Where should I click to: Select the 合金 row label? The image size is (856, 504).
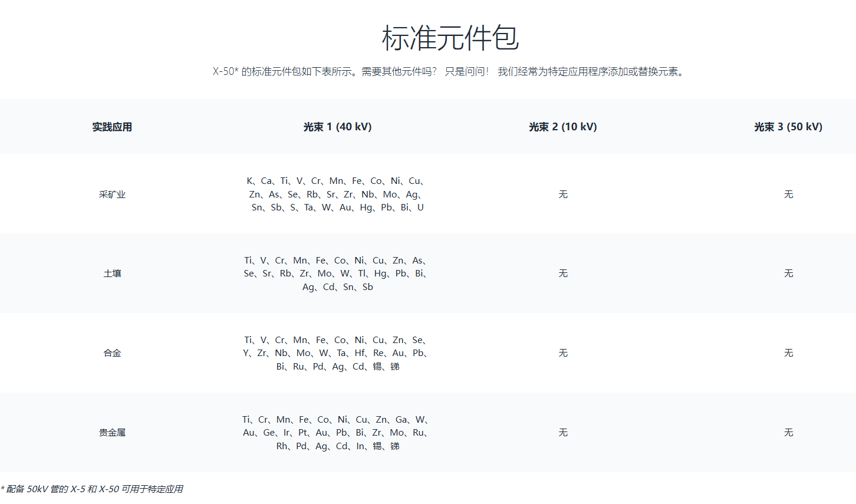(x=112, y=353)
